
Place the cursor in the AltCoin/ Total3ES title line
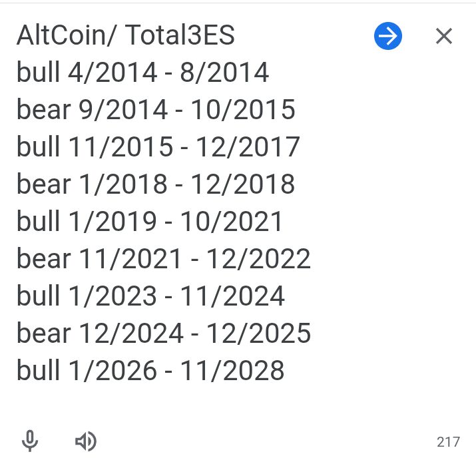[125, 36]
